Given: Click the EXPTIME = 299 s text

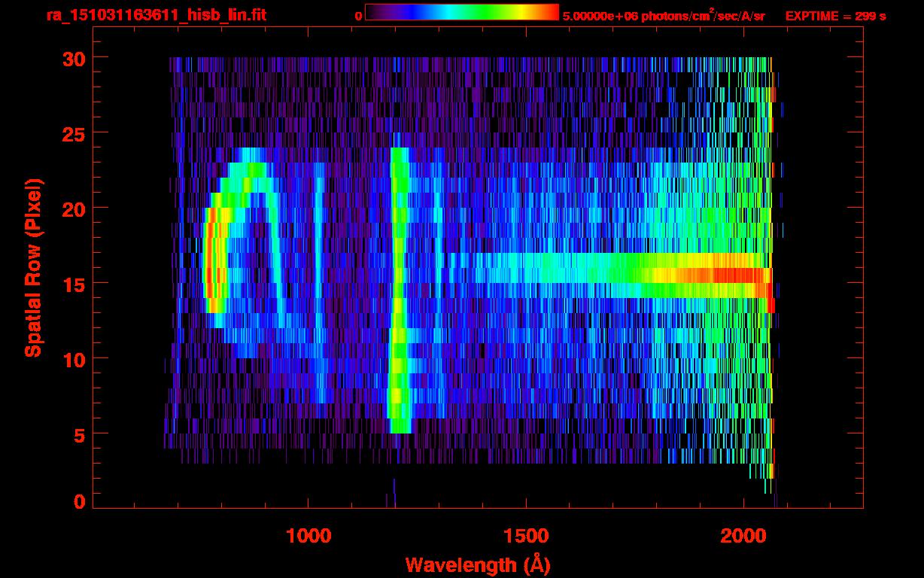Looking at the screenshot, I should click(x=835, y=16).
